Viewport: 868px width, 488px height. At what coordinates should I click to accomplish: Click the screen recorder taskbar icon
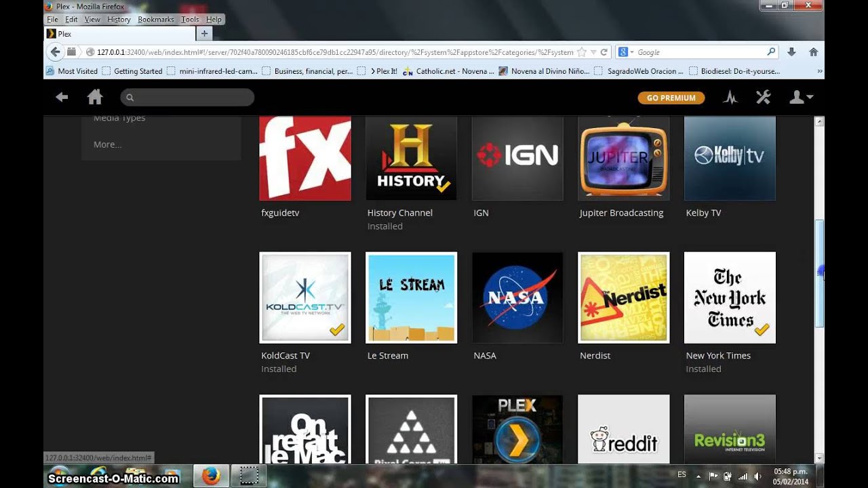click(x=250, y=476)
